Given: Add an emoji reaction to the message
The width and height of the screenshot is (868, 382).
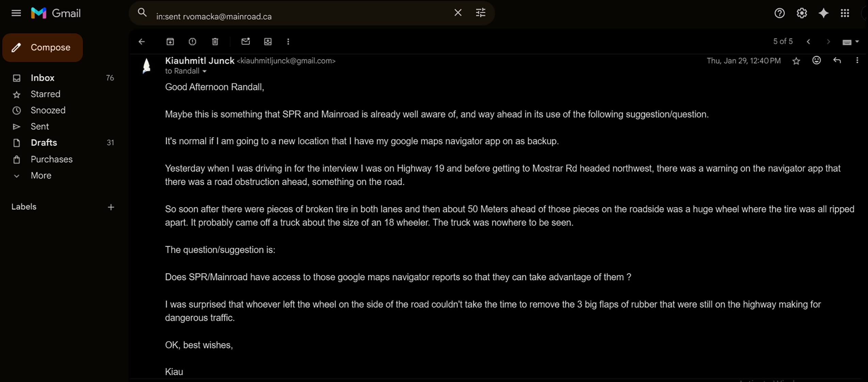Looking at the screenshot, I should pyautogui.click(x=817, y=61).
